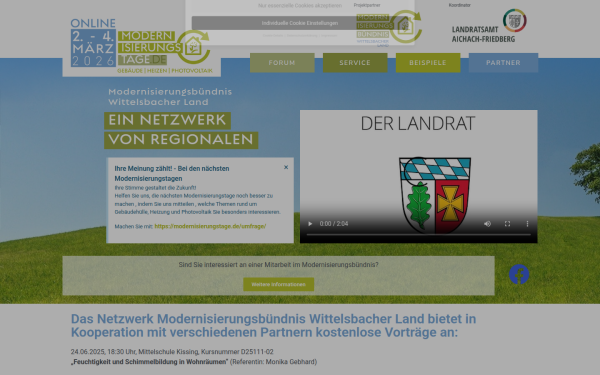
Task: Click the Modernisierungstage.de logo
Action: pos(142,46)
